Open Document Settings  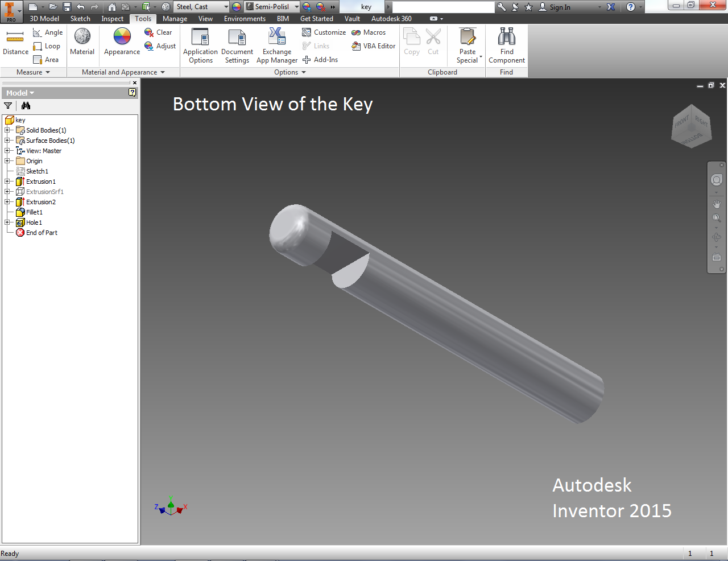(237, 46)
